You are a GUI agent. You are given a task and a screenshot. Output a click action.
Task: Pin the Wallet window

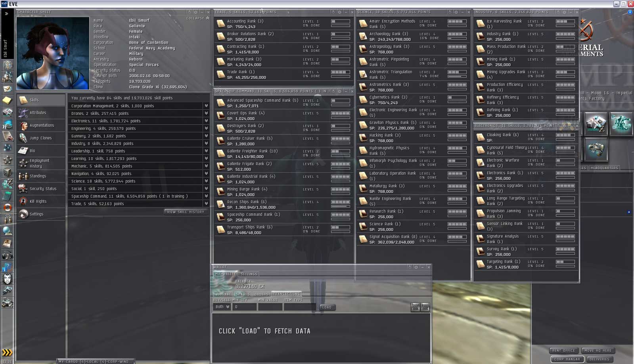(x=416, y=267)
